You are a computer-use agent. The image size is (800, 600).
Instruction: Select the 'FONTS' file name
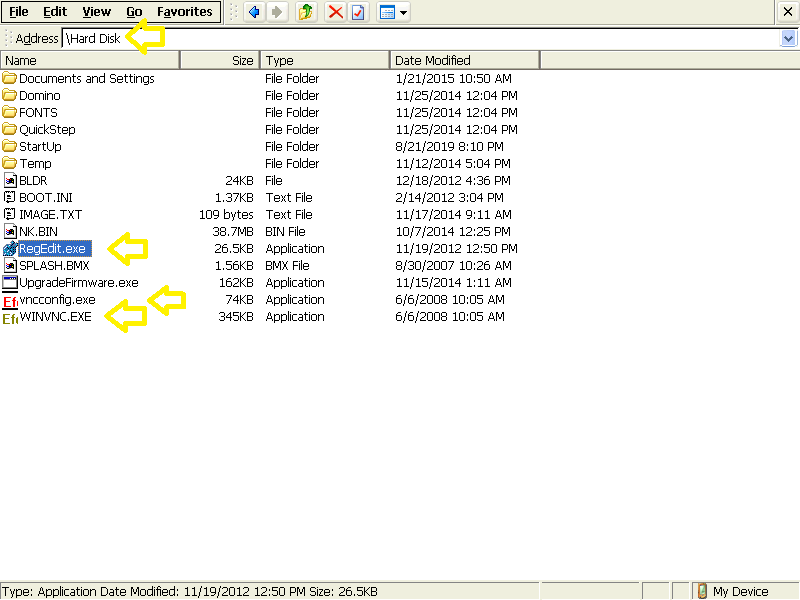38,112
